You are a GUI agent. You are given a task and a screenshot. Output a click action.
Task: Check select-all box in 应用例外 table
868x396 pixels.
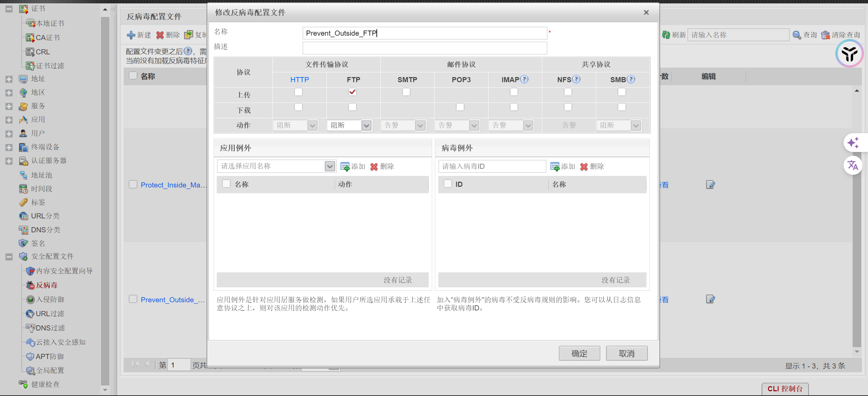(226, 184)
